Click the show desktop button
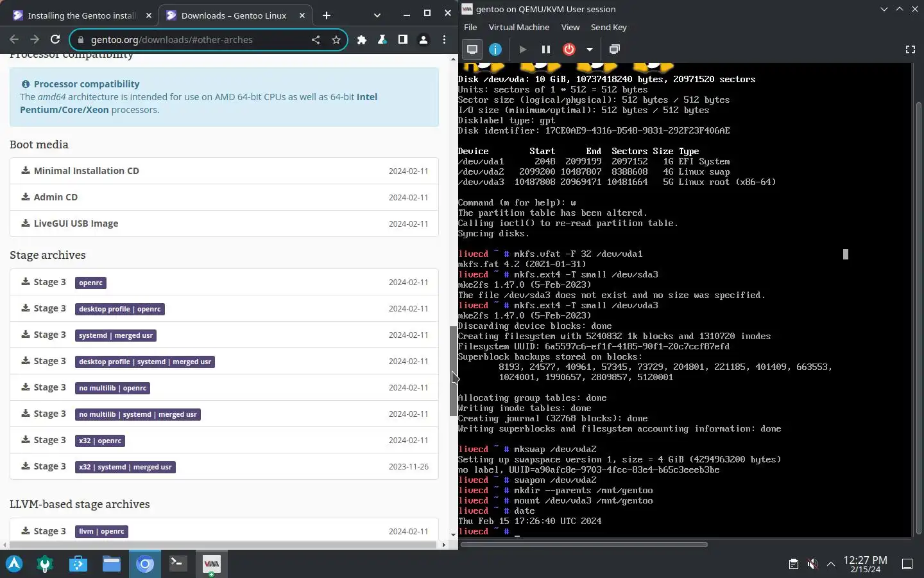 pyautogui.click(x=907, y=564)
